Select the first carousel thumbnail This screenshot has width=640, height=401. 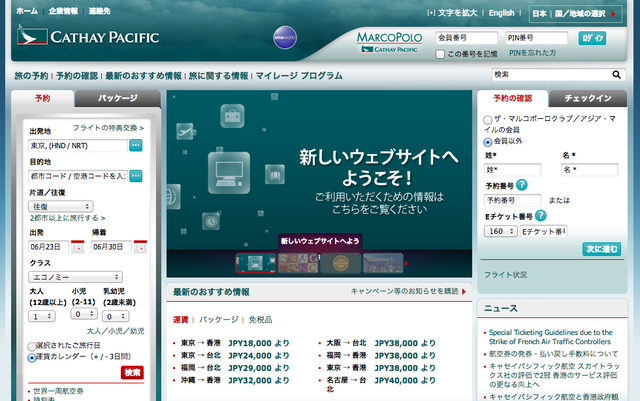click(x=256, y=263)
